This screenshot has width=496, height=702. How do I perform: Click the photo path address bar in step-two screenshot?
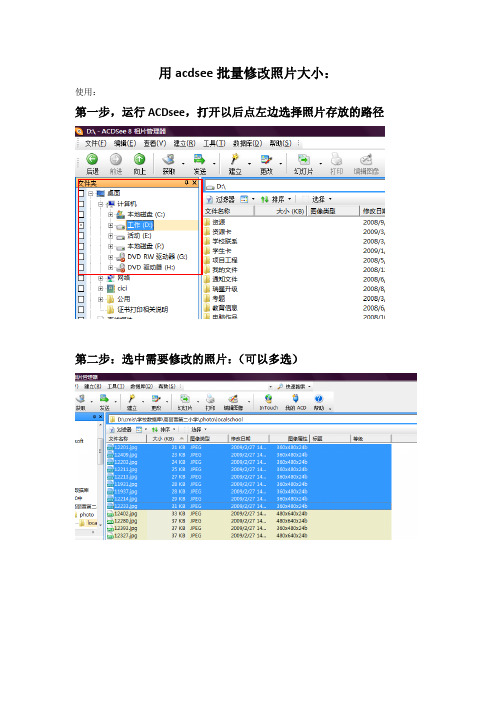(262, 419)
